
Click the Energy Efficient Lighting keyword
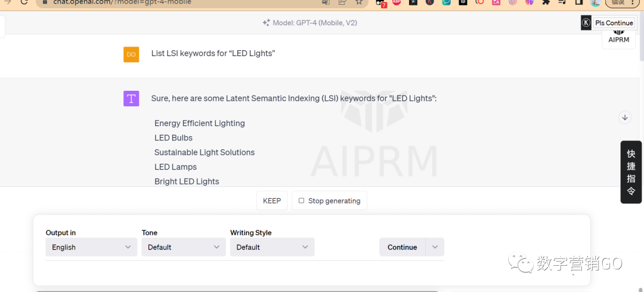200,123
